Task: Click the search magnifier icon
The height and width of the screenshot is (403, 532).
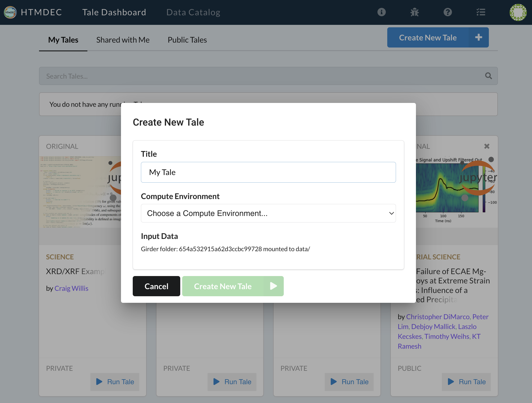Action: coord(488,76)
